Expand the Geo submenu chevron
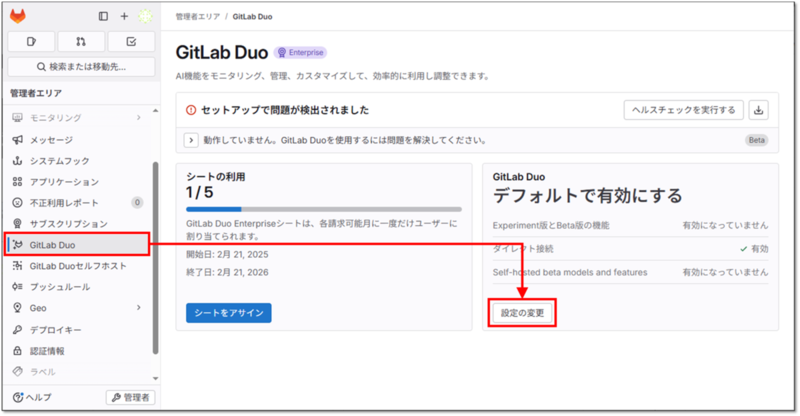The image size is (800, 416). [139, 308]
